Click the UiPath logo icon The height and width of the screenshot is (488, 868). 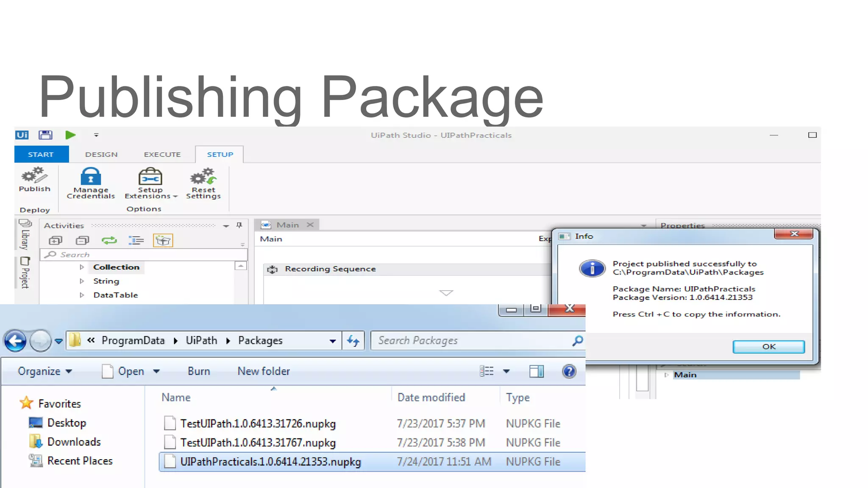point(22,135)
